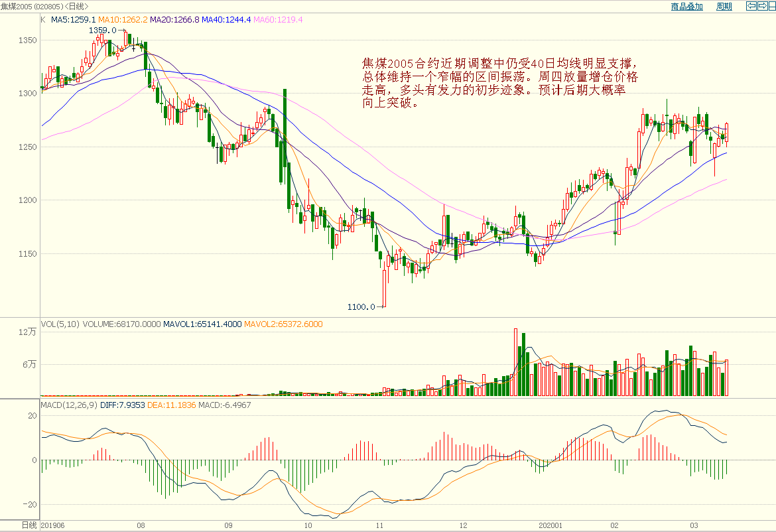Click the left arrow navigation icon
Image resolution: width=776 pixels, height=532 pixels.
[x=751, y=6]
